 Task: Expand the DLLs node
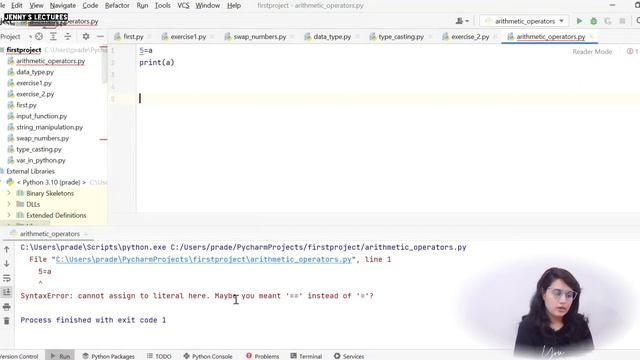tap(9, 204)
